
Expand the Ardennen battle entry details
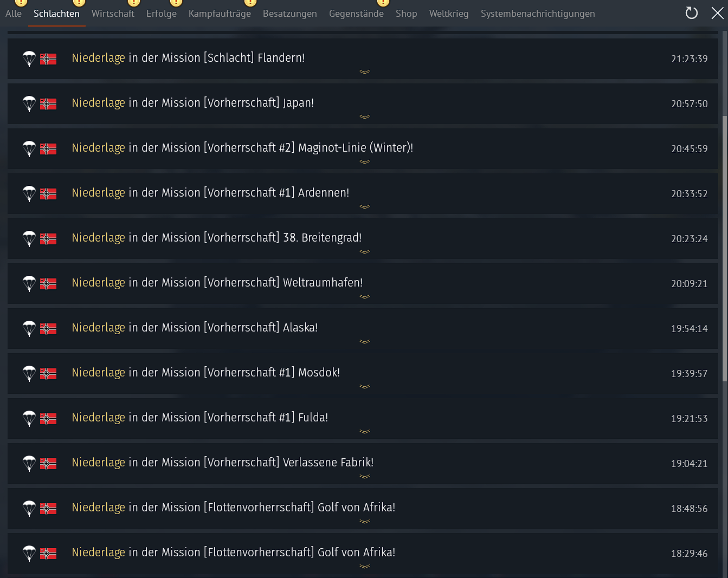coord(365,206)
